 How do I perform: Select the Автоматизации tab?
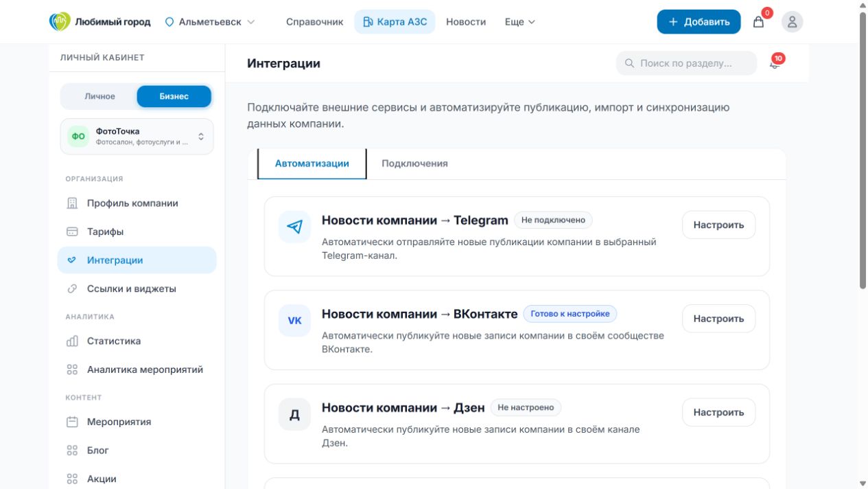(x=312, y=163)
